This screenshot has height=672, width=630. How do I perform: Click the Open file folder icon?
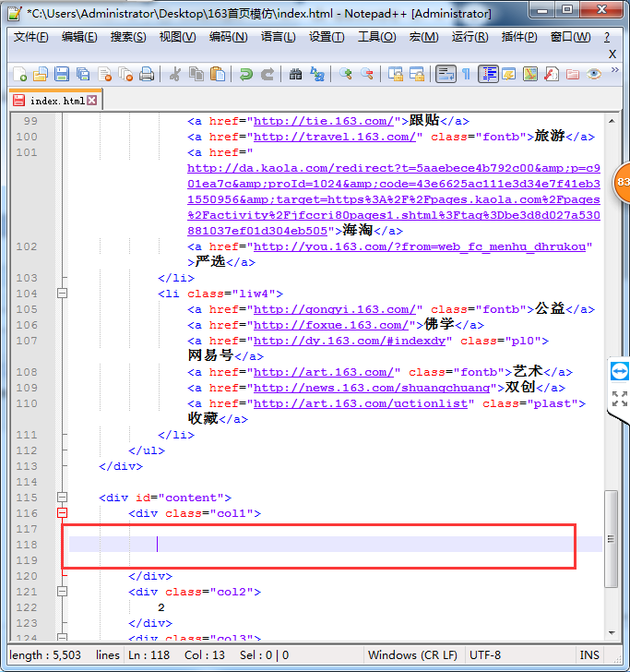point(41,74)
